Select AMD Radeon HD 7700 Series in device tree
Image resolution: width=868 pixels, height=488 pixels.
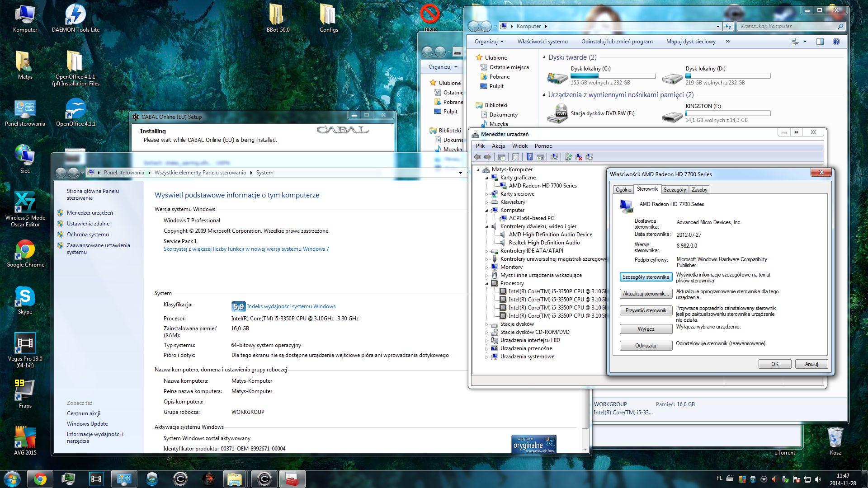(542, 186)
